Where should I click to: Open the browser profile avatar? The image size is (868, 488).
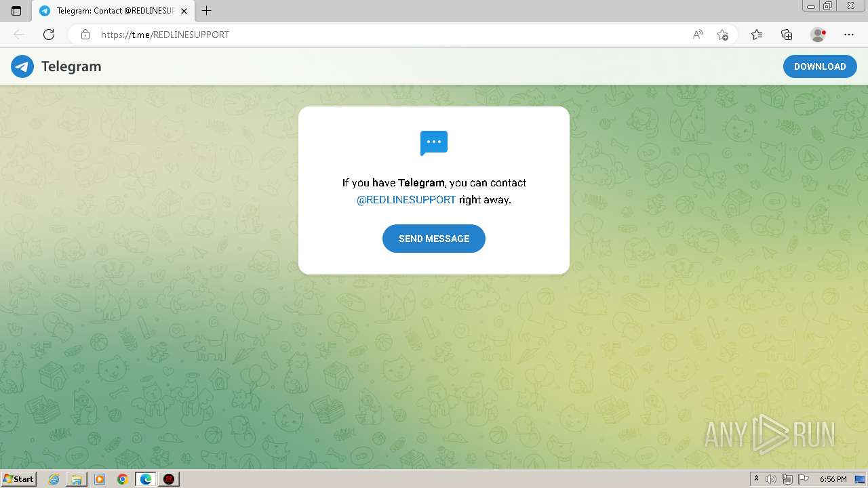pos(818,35)
